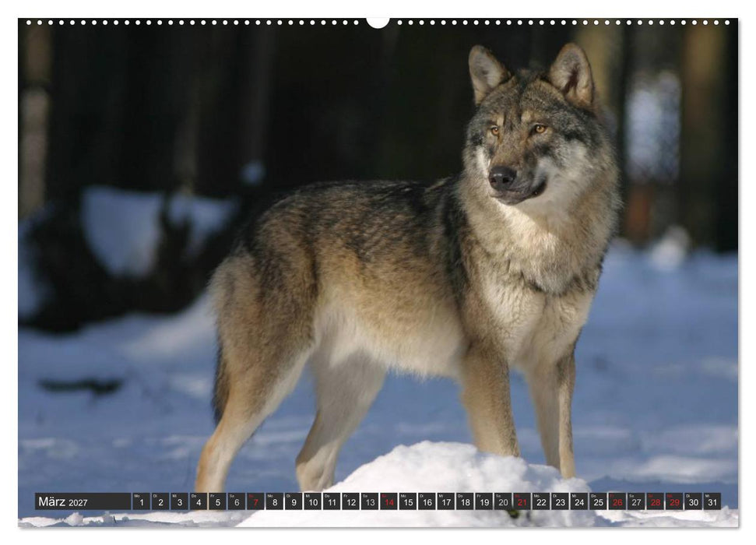The height and width of the screenshot is (545, 756).
Task: Select red day 26 in the calendar
Action: pyautogui.click(x=617, y=501)
